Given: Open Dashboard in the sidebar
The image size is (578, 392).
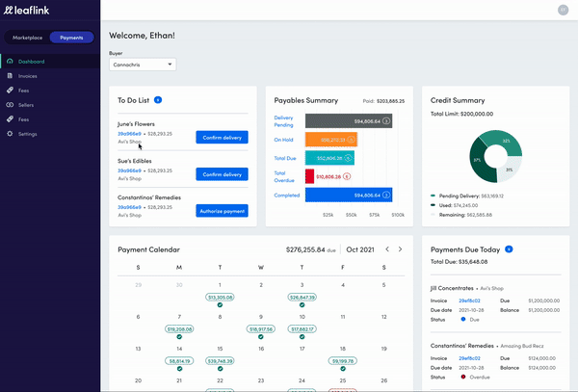Looking at the screenshot, I should point(50,61).
